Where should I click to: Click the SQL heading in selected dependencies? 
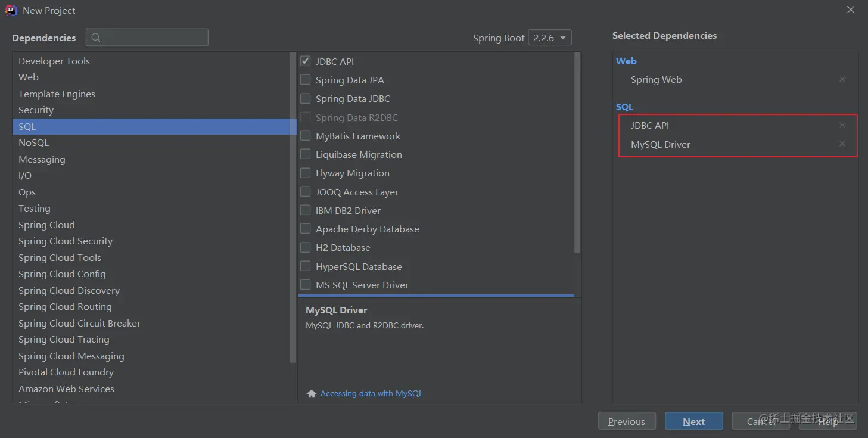(x=624, y=107)
